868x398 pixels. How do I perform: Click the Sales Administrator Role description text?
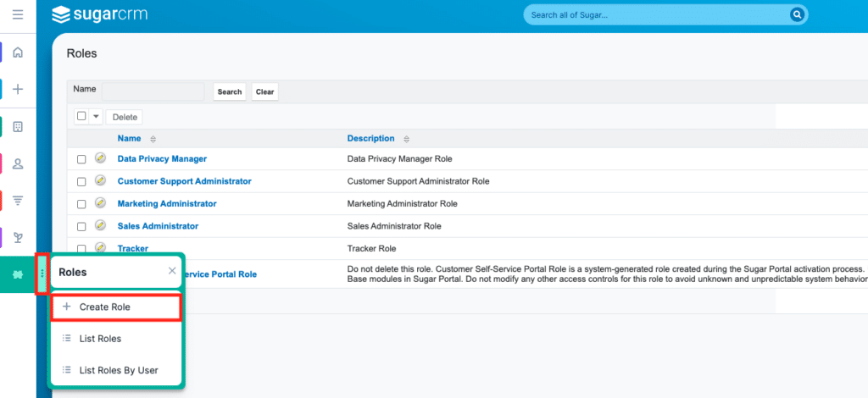coord(394,226)
